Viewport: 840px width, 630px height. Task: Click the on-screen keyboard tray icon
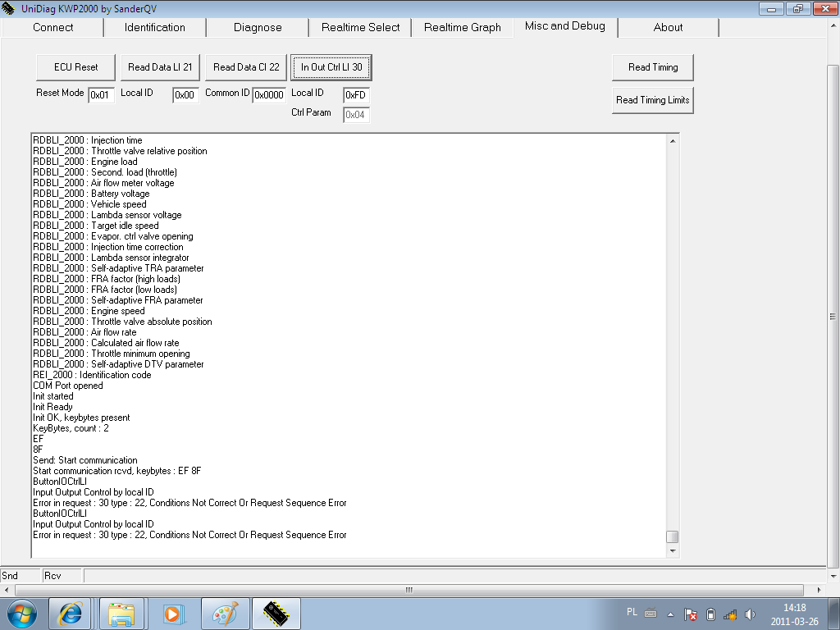click(651, 613)
